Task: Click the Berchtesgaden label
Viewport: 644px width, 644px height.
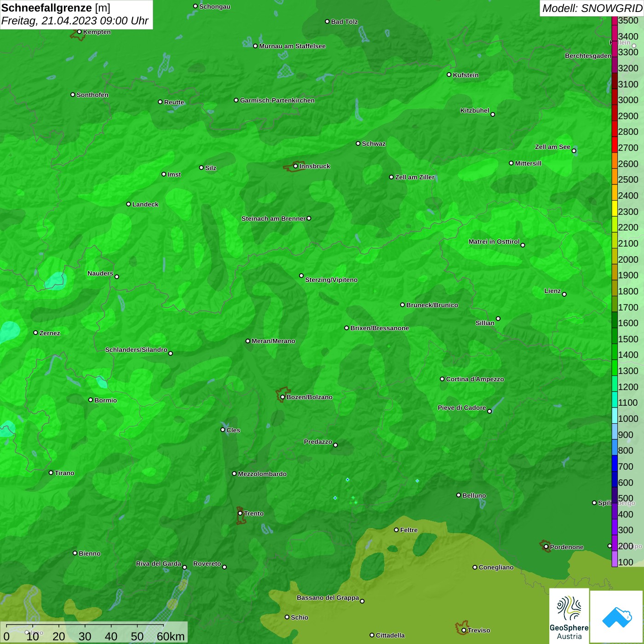Action: tap(588, 56)
